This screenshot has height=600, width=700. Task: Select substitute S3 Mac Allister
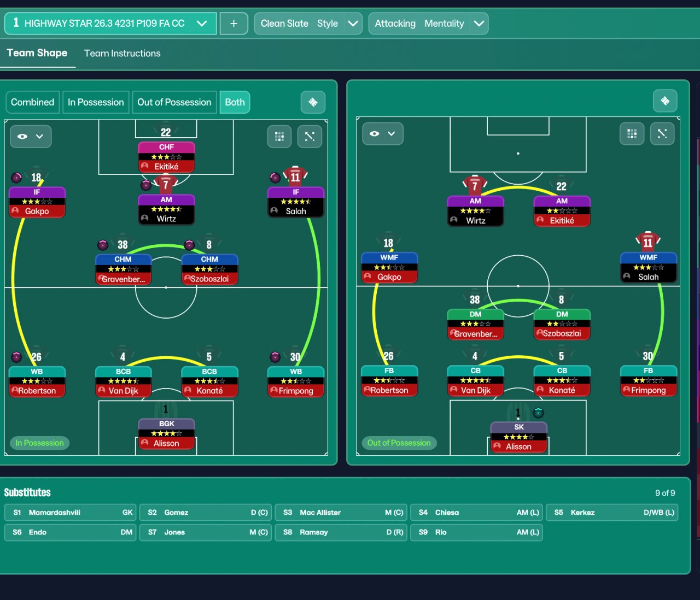[341, 513]
